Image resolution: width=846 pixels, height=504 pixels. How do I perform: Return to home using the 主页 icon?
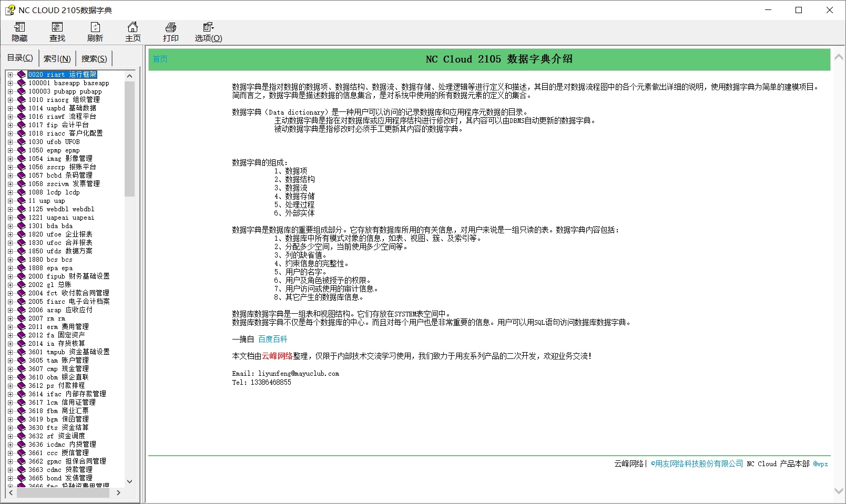tap(132, 31)
